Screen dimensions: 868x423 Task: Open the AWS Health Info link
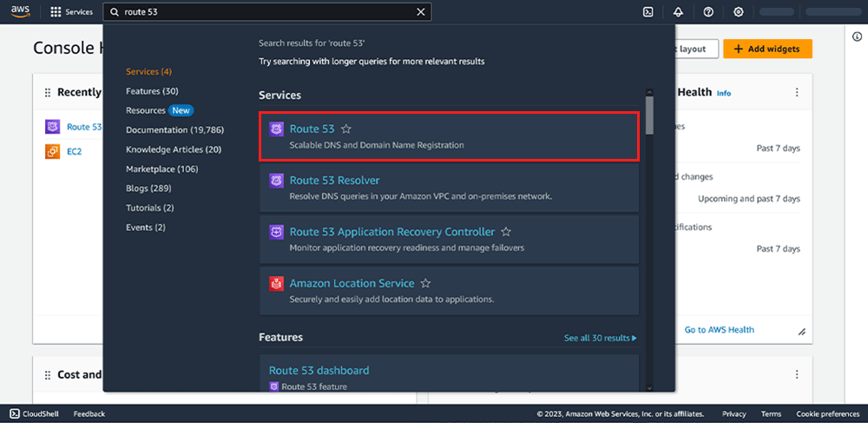tap(724, 93)
